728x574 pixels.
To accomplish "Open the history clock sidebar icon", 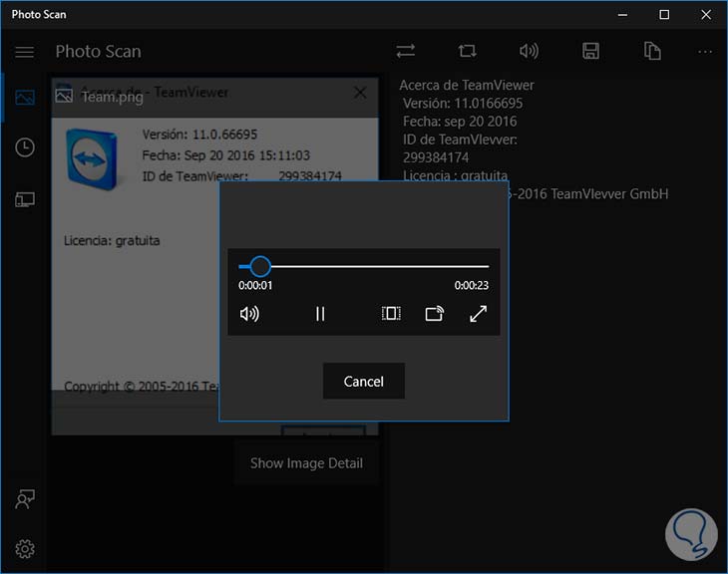I will 25,147.
